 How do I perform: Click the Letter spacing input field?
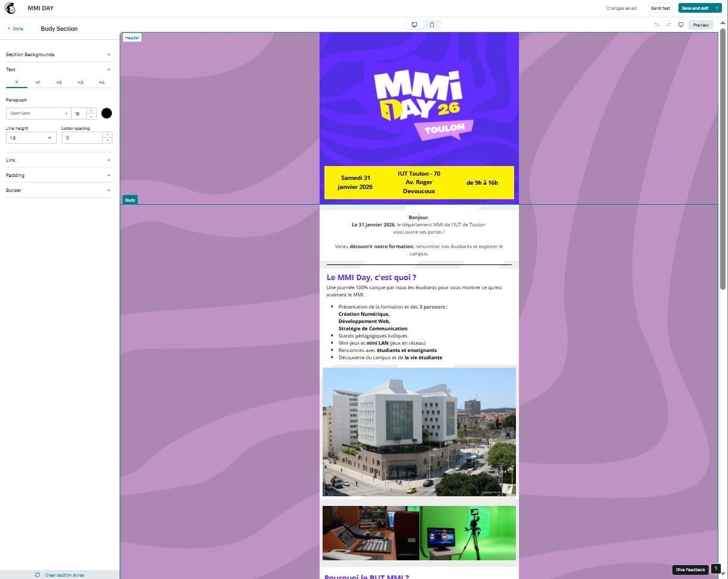click(82, 138)
